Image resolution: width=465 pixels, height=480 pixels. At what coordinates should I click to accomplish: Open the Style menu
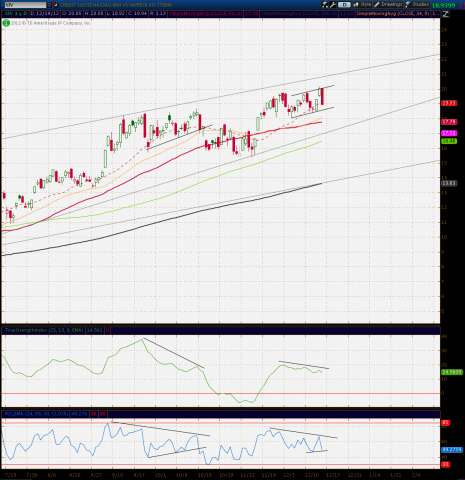[x=362, y=5]
